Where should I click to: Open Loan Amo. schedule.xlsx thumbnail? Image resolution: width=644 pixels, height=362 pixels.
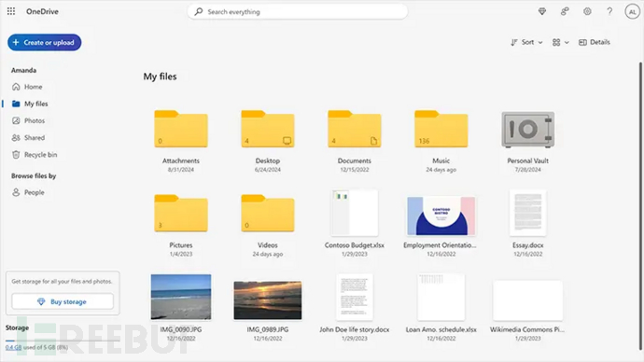(441, 297)
